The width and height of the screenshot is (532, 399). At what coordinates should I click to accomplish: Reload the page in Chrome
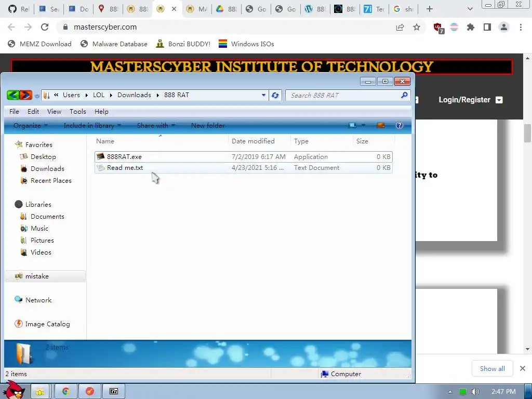[x=45, y=27]
